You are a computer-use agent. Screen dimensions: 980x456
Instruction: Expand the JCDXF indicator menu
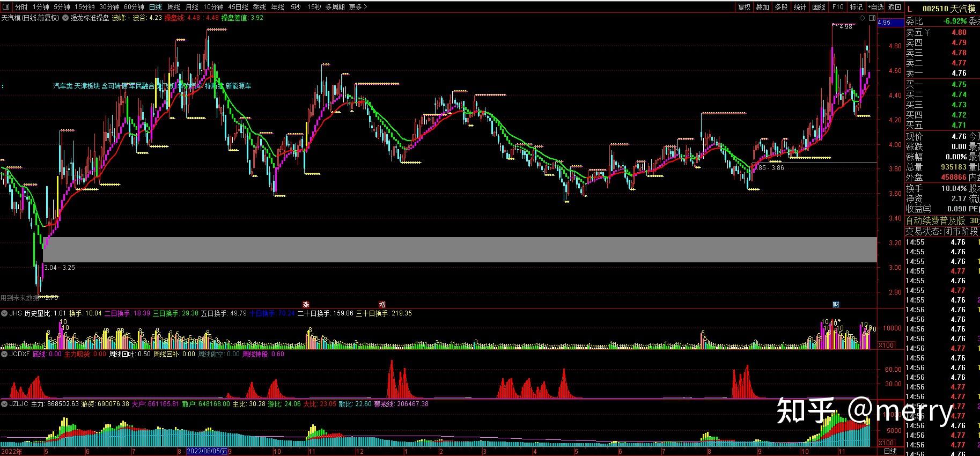(x=5, y=354)
